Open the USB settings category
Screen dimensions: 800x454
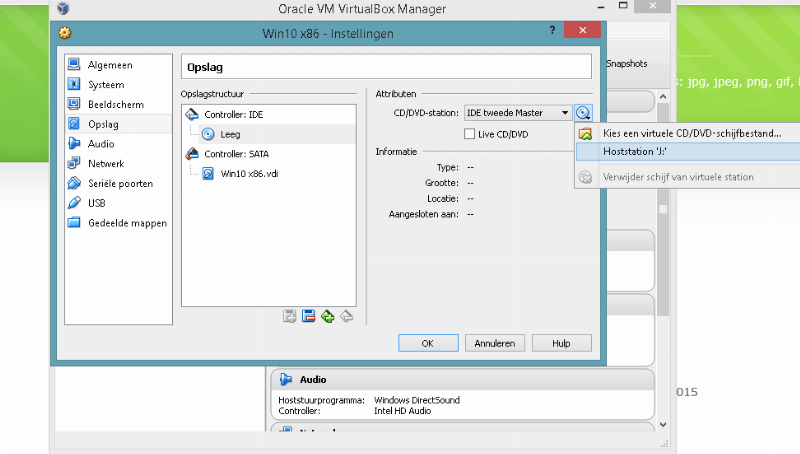[x=96, y=203]
